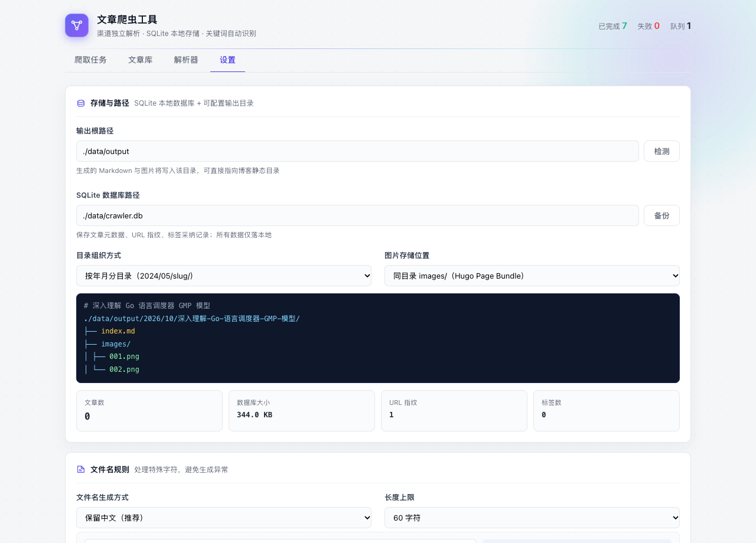Viewport: 756px width, 543px height.
Task: Click the ./data/output/2026/10 path line
Action: point(192,319)
